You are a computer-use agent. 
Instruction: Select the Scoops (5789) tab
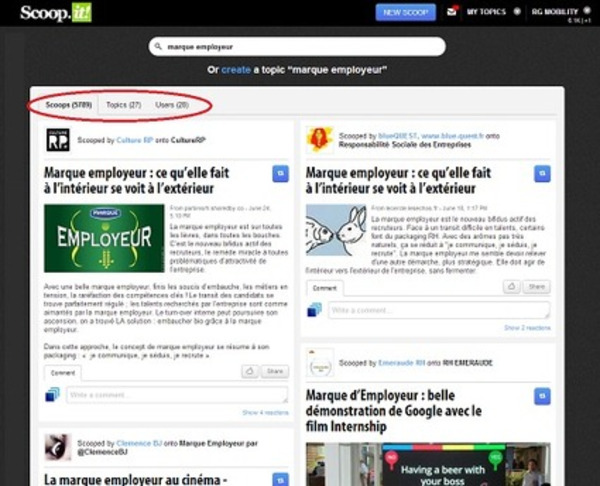pyautogui.click(x=68, y=105)
